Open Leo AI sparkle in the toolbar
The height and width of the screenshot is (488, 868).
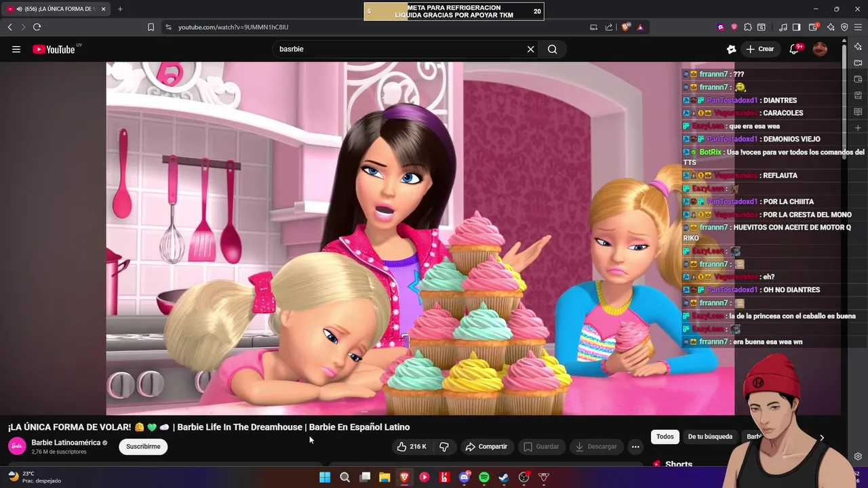tap(831, 27)
